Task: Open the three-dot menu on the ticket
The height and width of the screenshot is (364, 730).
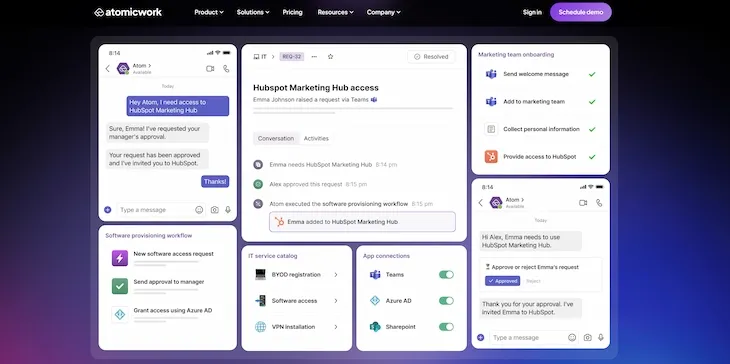Action: tap(314, 57)
